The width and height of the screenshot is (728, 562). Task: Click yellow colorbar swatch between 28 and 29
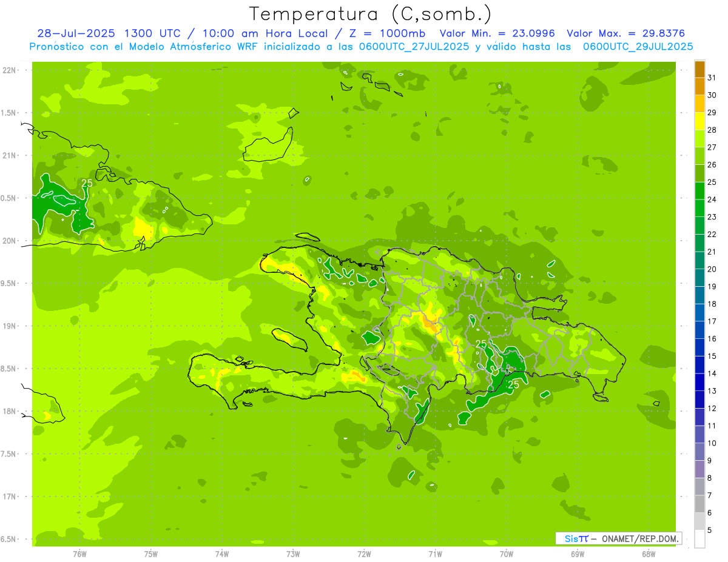pyautogui.click(x=699, y=121)
